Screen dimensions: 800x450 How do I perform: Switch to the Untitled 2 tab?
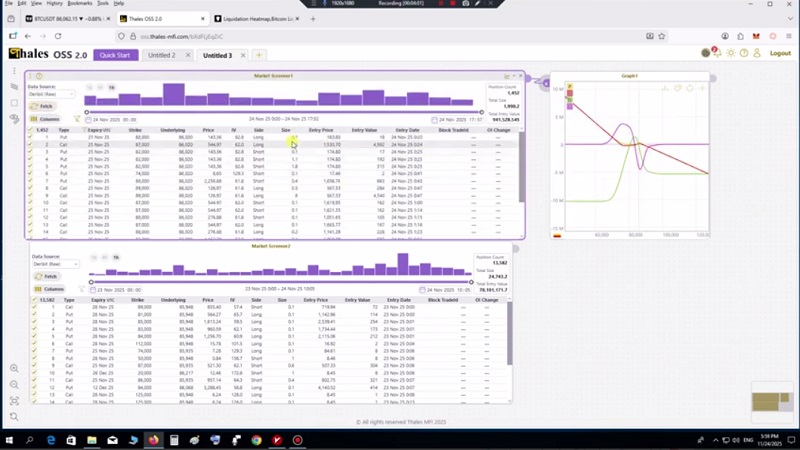click(161, 55)
